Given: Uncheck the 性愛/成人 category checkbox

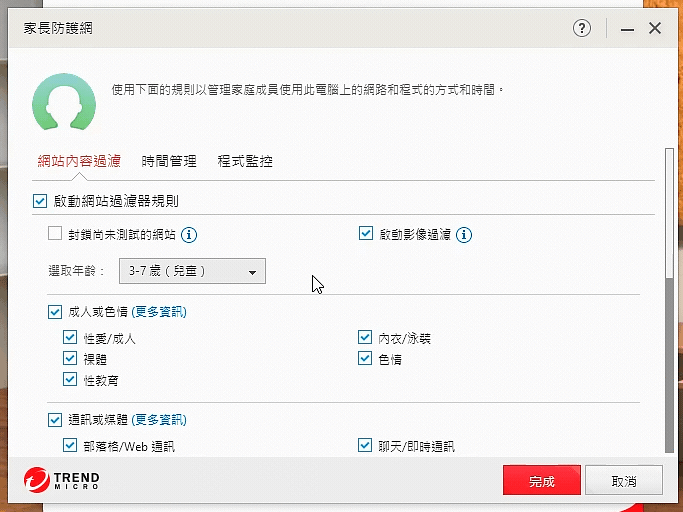Looking at the screenshot, I should 70,338.
